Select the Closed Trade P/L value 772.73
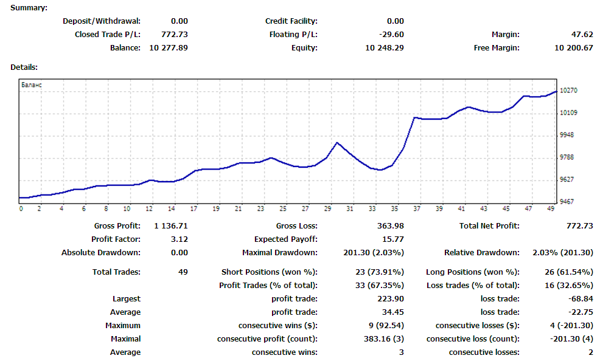The image size is (603, 364). [x=174, y=35]
